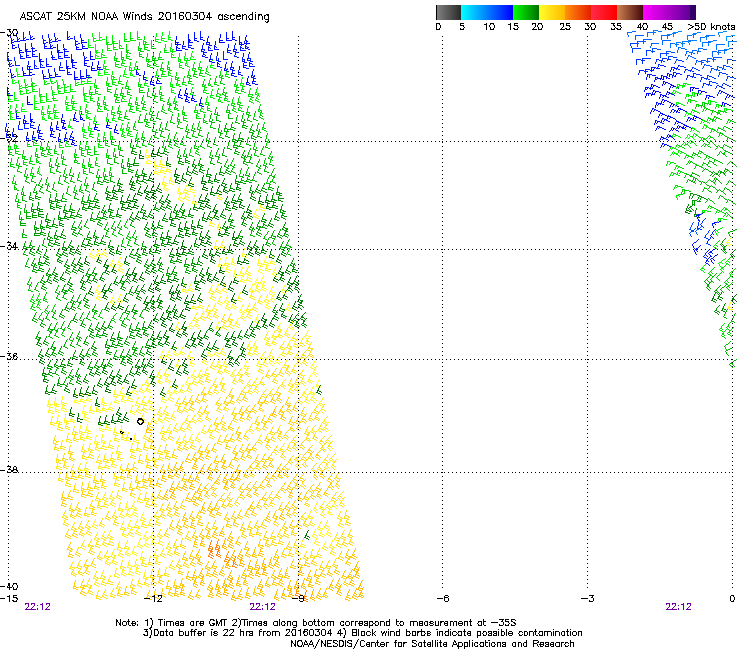Click the ASCAT 25KM NOAA Winds title

click(x=144, y=17)
